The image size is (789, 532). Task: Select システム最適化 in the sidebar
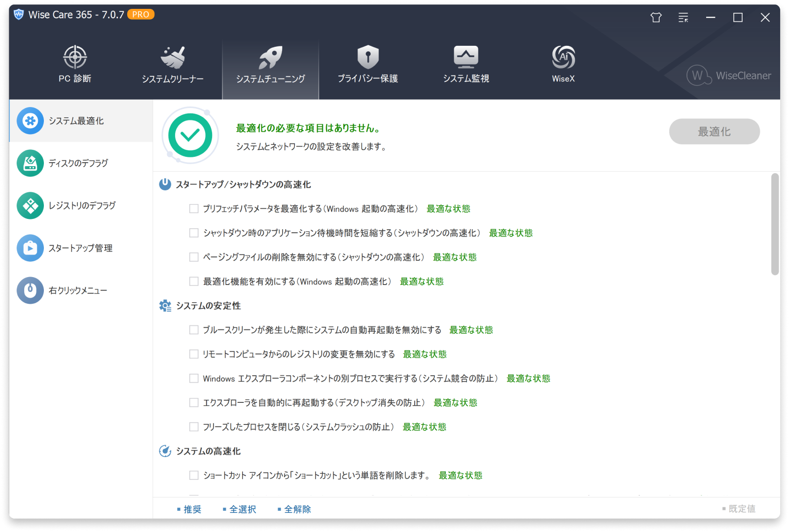point(75,121)
